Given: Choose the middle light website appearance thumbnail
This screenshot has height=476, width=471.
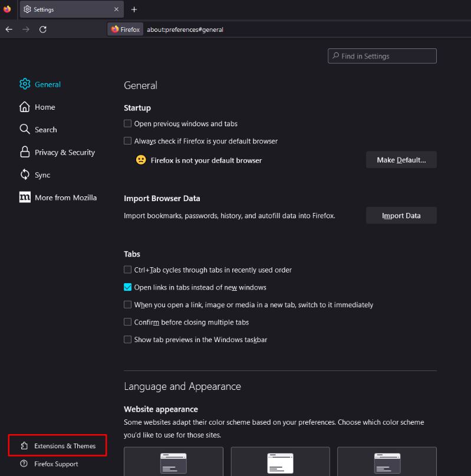Looking at the screenshot, I should click(x=280, y=461).
